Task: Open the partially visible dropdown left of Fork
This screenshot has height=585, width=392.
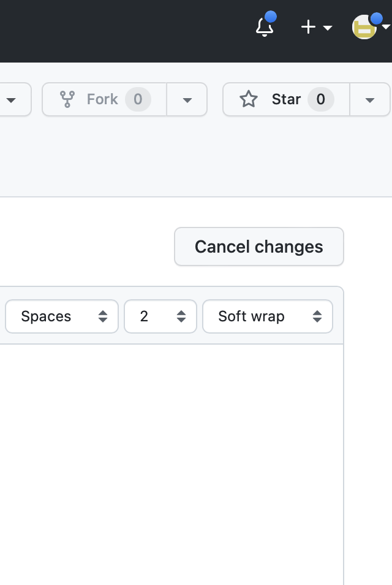Action: coord(11,100)
